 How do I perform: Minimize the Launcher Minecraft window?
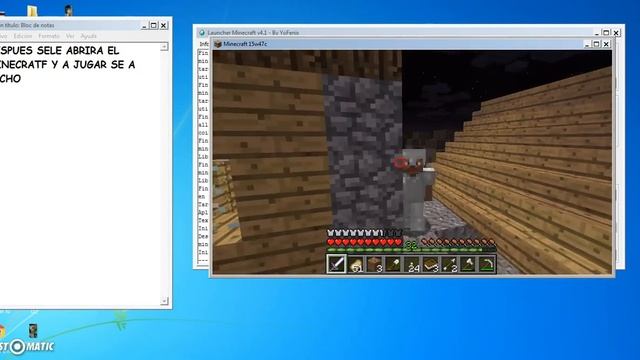tap(597, 33)
